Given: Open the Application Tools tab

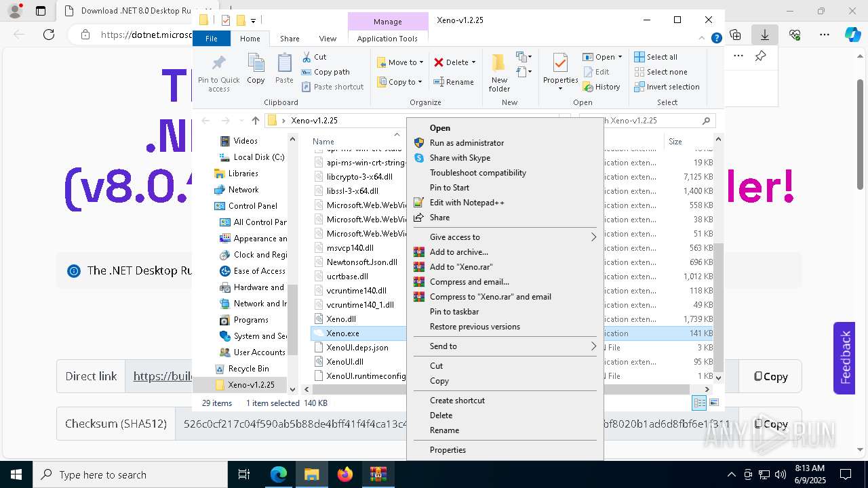Looking at the screenshot, I should coord(387,39).
